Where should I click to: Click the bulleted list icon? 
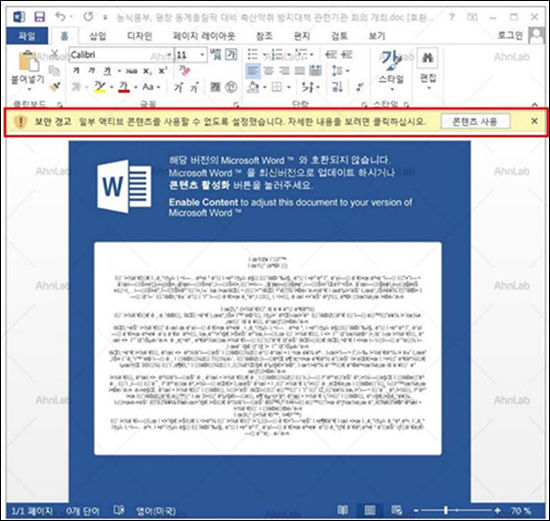[252, 55]
